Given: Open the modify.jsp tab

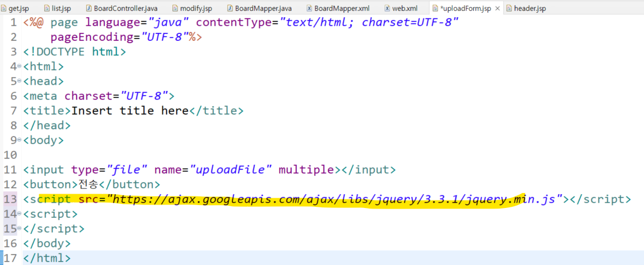Looking at the screenshot, I should click(x=192, y=8).
